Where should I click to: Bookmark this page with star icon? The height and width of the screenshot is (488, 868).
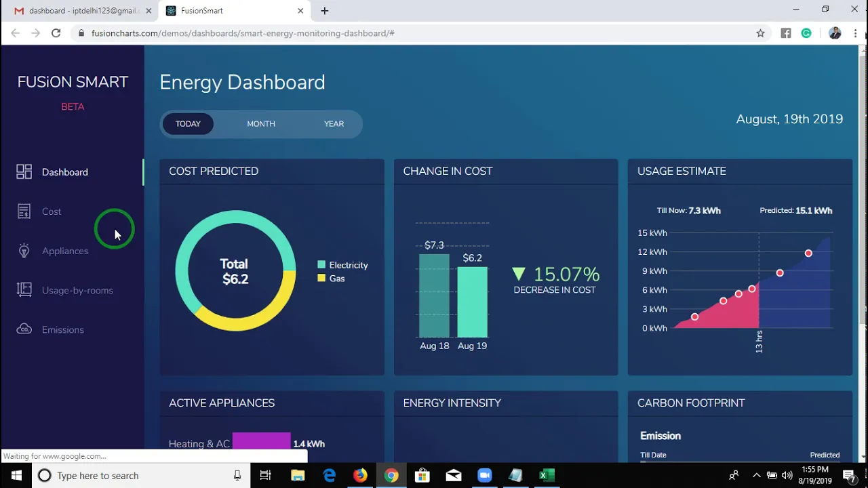(760, 33)
